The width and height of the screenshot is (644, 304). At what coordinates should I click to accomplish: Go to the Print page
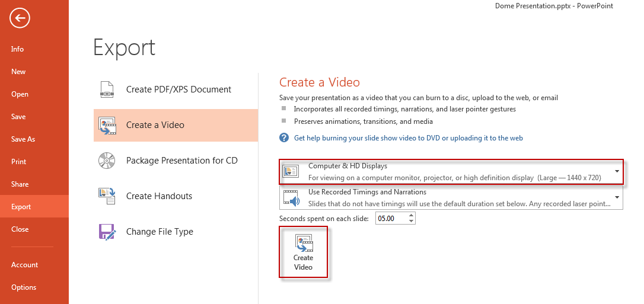[19, 162]
